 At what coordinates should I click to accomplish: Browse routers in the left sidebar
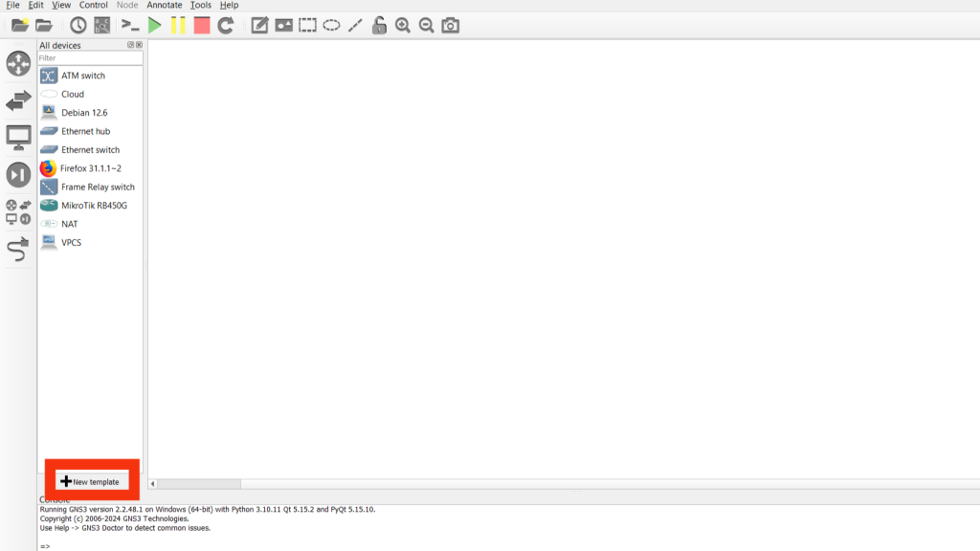(x=18, y=64)
